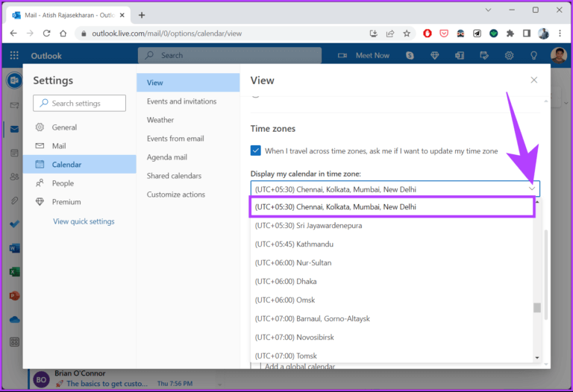Select Kathmandu time zone option
The height and width of the screenshot is (392, 573).
pos(392,244)
